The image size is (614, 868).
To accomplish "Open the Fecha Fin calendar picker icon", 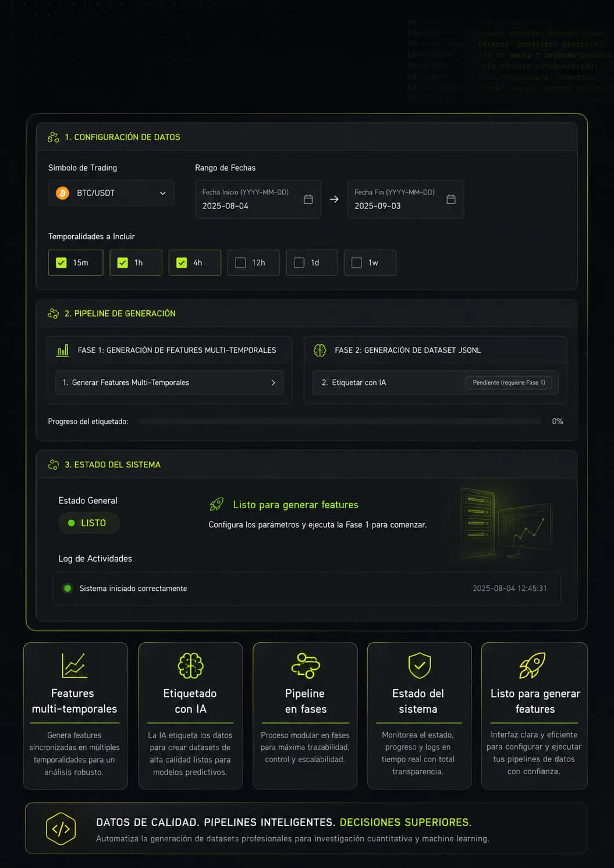I will point(451,199).
